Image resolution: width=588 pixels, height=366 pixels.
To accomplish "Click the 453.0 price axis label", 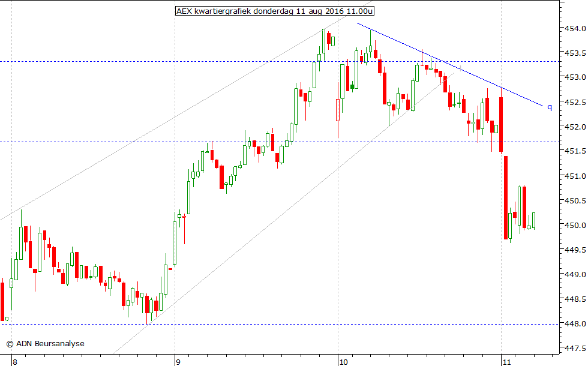I will (x=575, y=77).
